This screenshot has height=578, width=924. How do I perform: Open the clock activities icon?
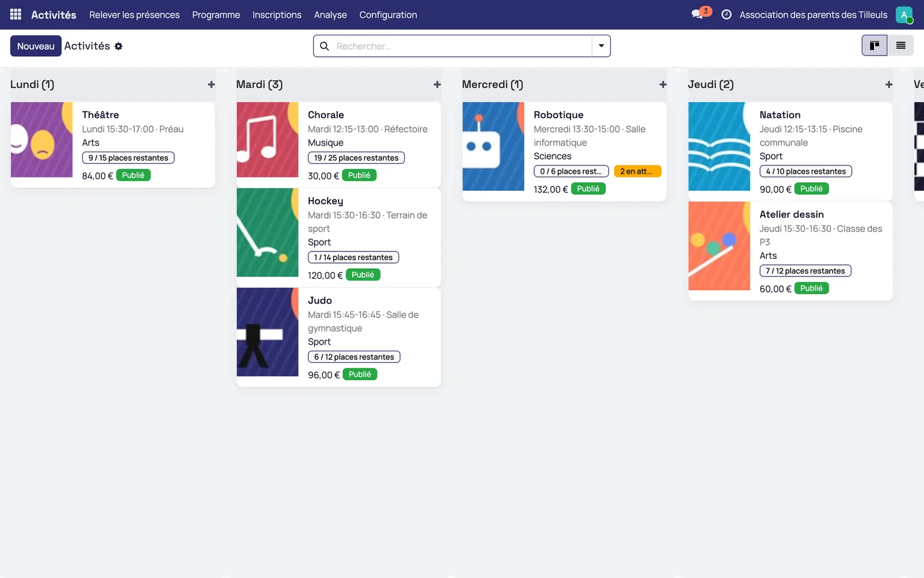click(x=726, y=14)
